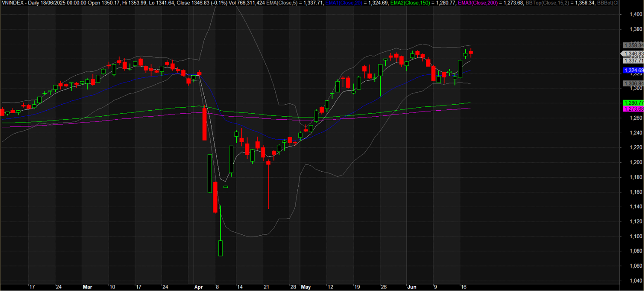This screenshot has width=644, height=291.
Task: Click the 1,140 price axis label
Action: 636,207
